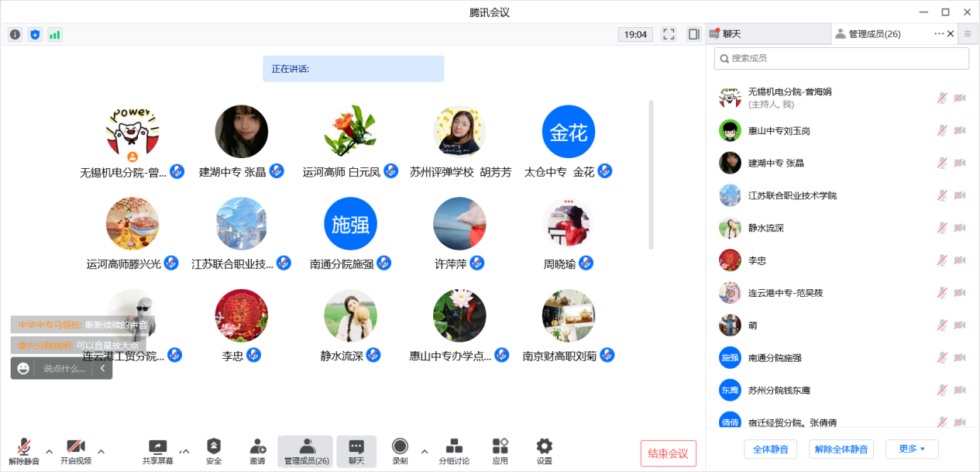
Task: Click 运河高师 白元凤 flower avatar
Action: pyautogui.click(x=350, y=132)
